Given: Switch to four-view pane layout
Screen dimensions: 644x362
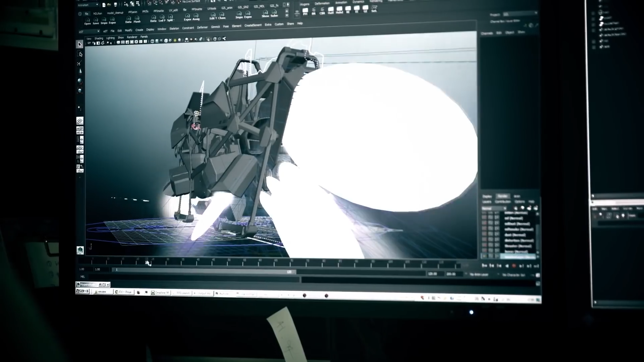Looking at the screenshot, I should tap(80, 130).
